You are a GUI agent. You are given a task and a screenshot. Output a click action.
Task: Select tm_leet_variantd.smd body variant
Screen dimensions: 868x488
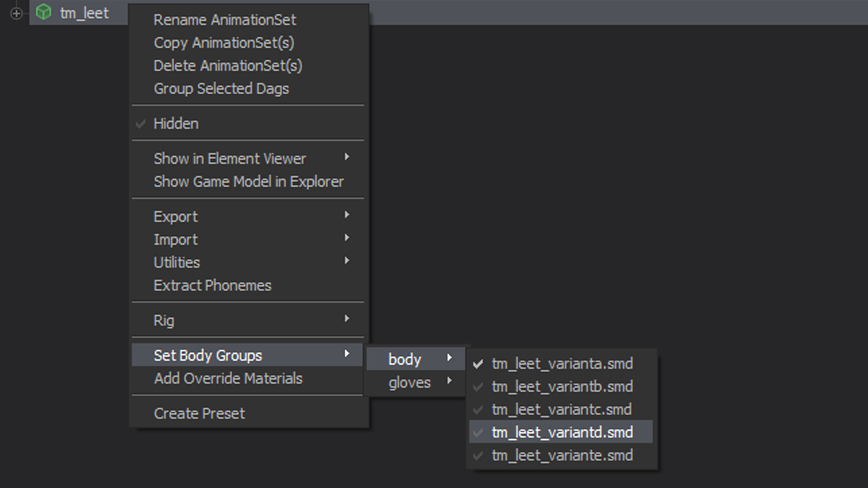tap(561, 432)
